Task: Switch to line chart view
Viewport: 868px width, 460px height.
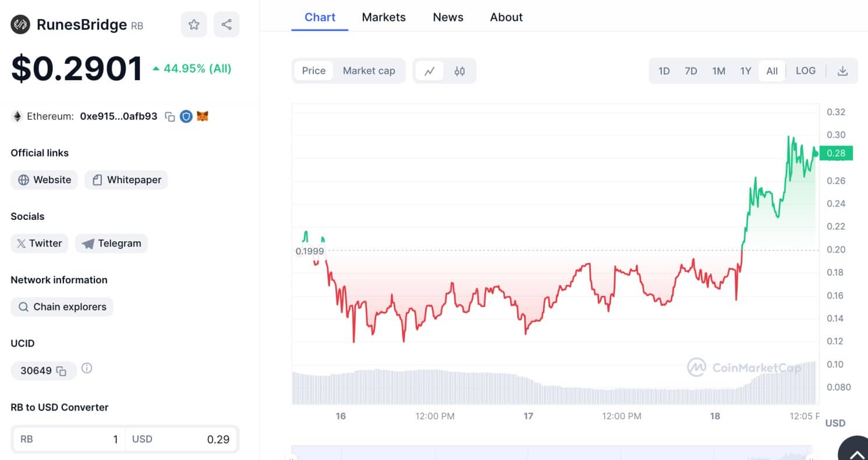Action: (x=430, y=71)
